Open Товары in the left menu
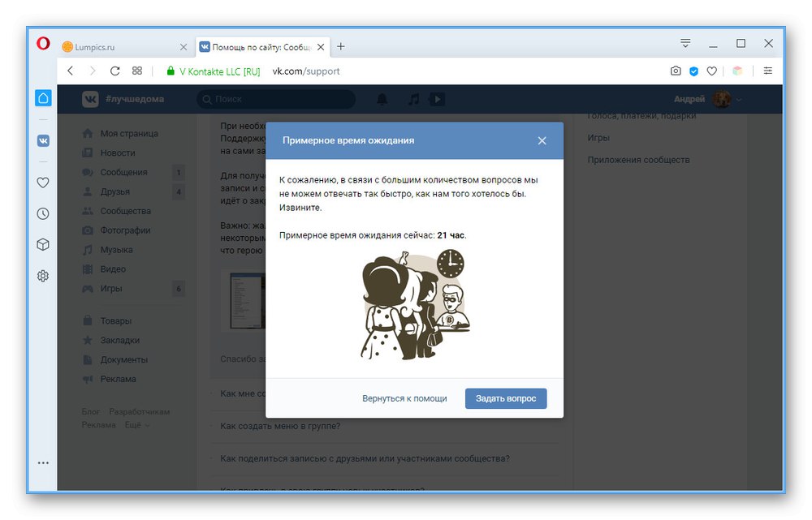Viewport: 812px width, 520px height. click(106, 320)
